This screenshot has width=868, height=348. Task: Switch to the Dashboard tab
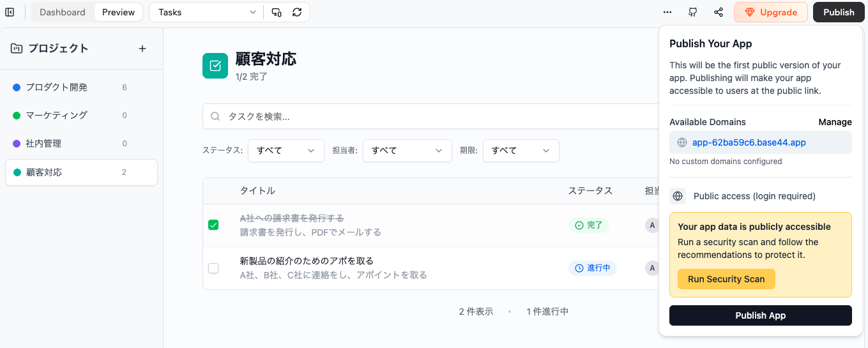point(63,12)
